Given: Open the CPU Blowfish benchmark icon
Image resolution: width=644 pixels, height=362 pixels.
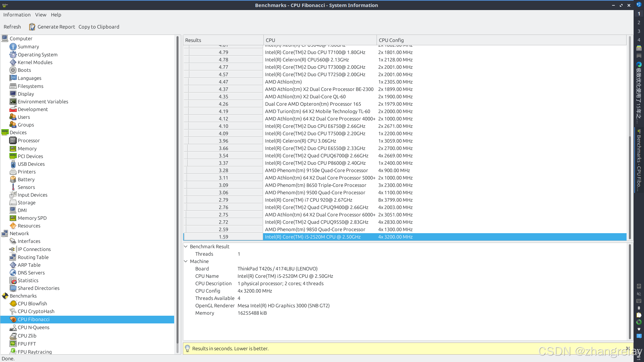Looking at the screenshot, I should [x=13, y=304].
